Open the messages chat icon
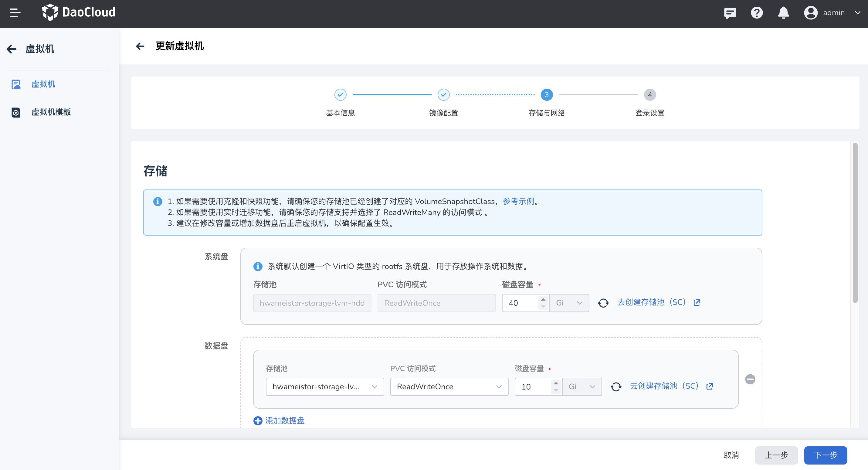868x470 pixels. pos(730,13)
